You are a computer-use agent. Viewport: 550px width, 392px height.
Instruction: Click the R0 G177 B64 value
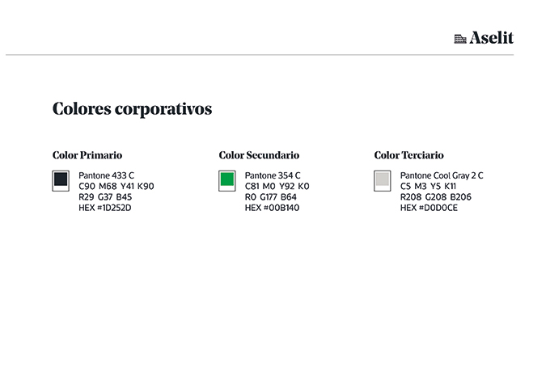[x=271, y=197]
